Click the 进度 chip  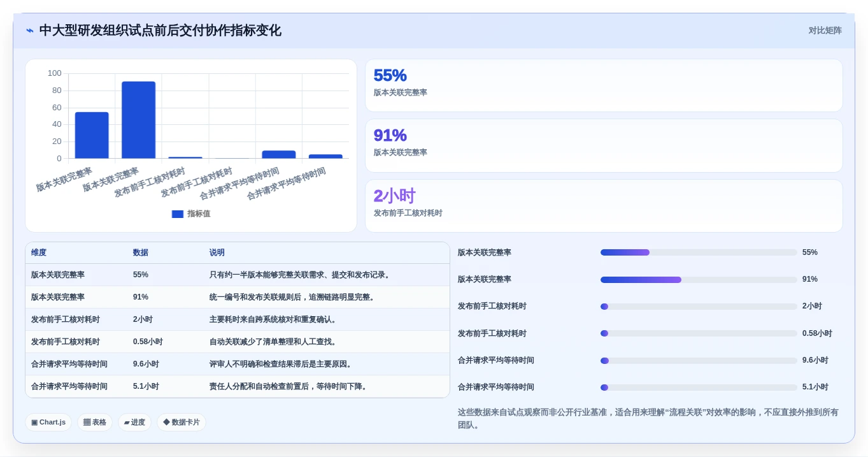point(134,422)
